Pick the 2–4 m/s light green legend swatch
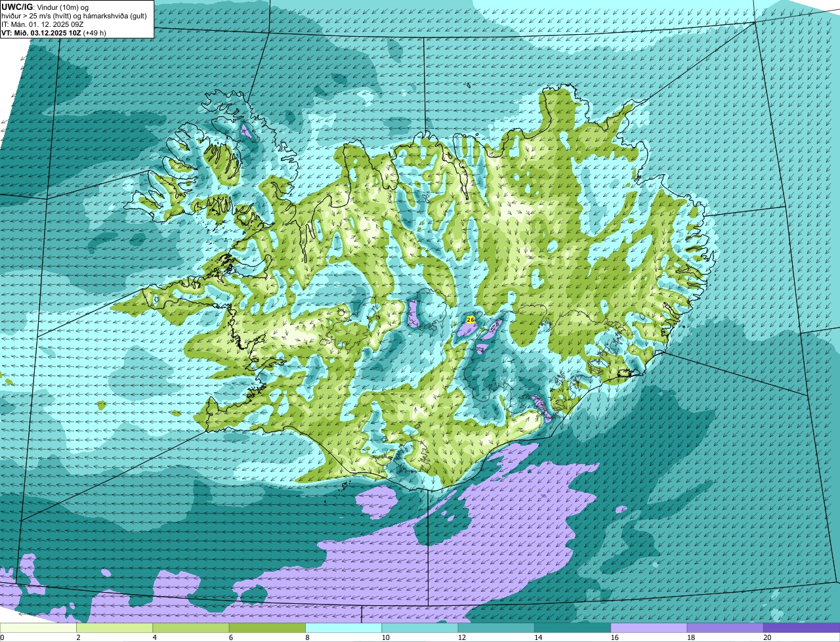Viewport: 840px width, 642px height. point(115,628)
